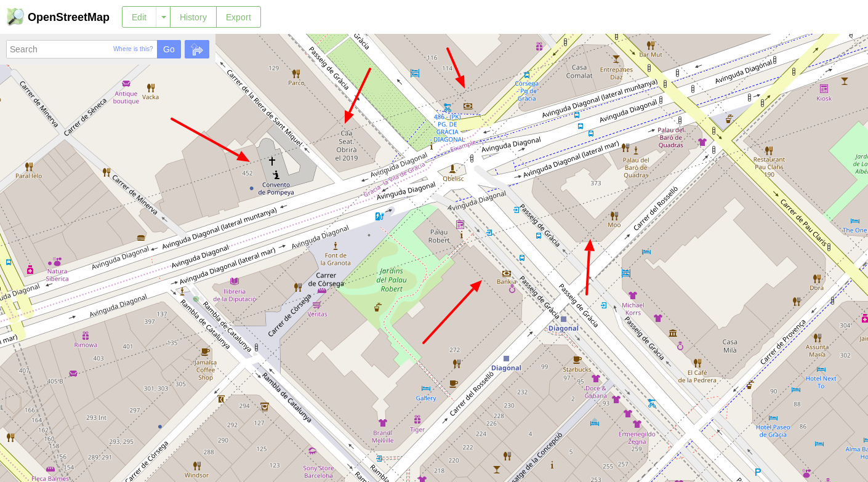This screenshot has width=868, height=482.
Task: Click the blue P parking icon bottom right
Action: pos(757,473)
